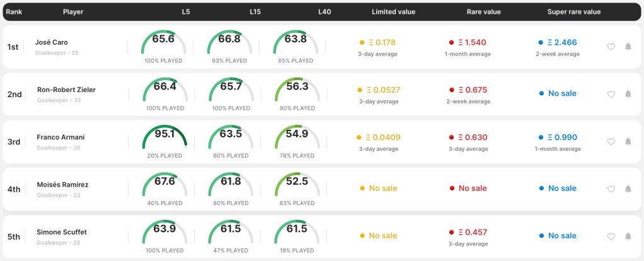Favorite José Caro with the heart icon

[x=611, y=47]
